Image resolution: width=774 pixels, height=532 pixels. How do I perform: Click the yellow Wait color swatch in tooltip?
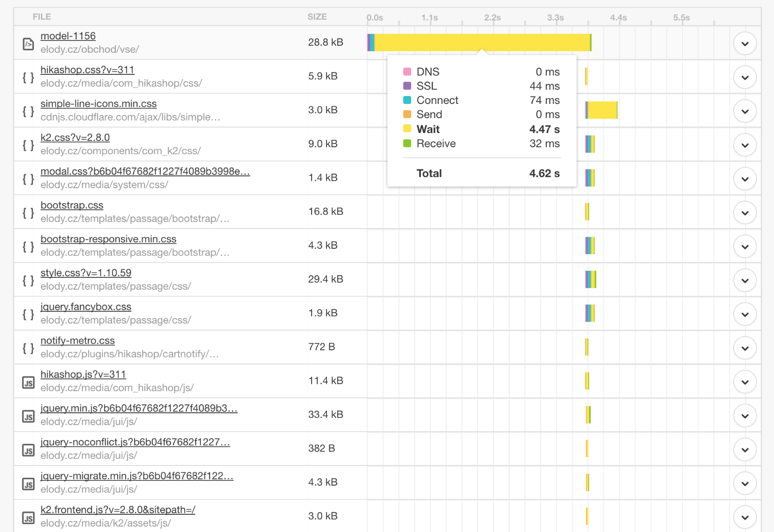click(x=407, y=129)
